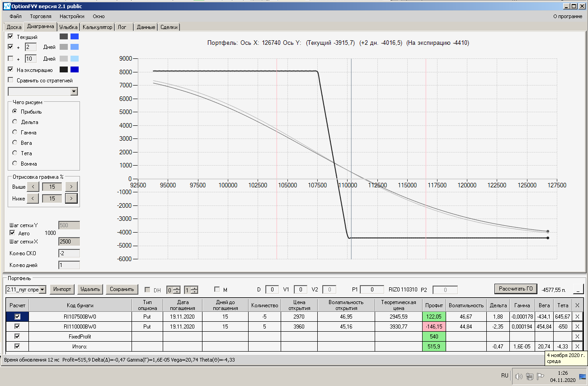Enable the DH checkbox in portfolio panel
588x386 pixels.
point(148,290)
